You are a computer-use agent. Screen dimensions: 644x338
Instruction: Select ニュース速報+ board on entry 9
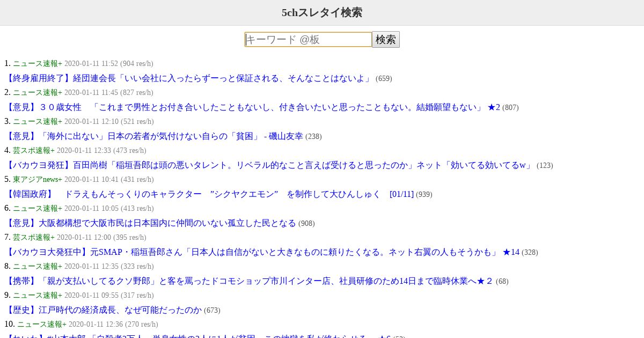click(38, 295)
